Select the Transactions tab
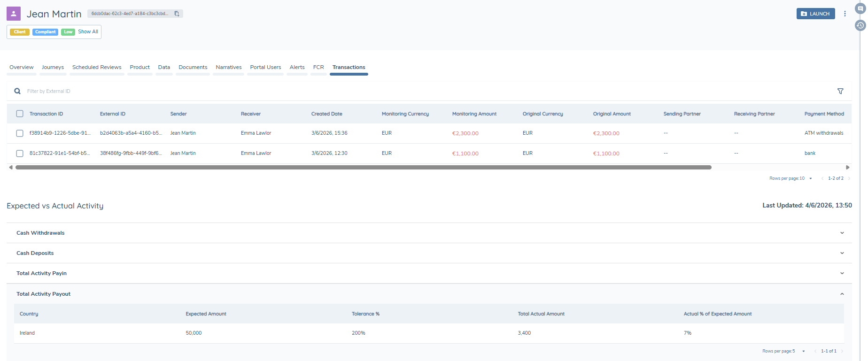This screenshot has height=361, width=868. [x=349, y=67]
